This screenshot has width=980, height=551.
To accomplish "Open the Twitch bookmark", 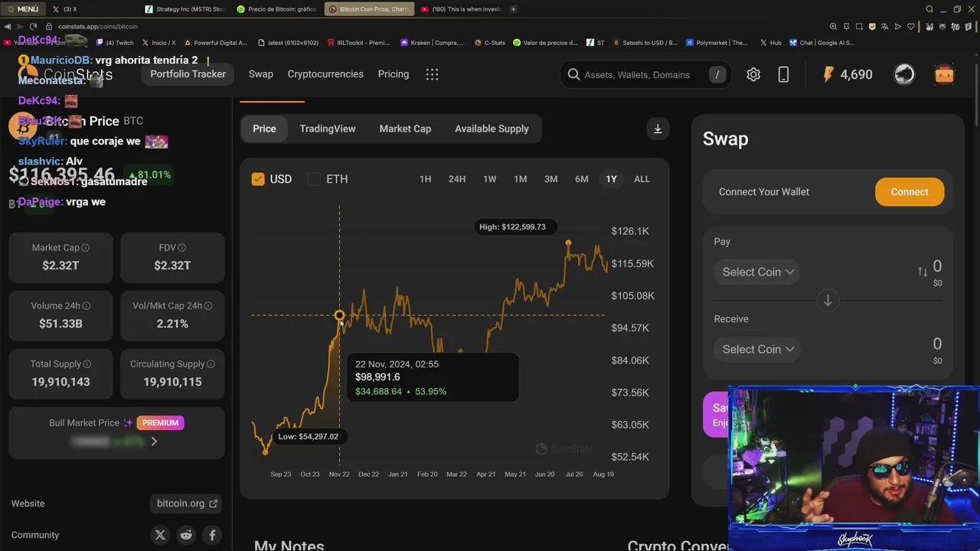I will 115,43.
